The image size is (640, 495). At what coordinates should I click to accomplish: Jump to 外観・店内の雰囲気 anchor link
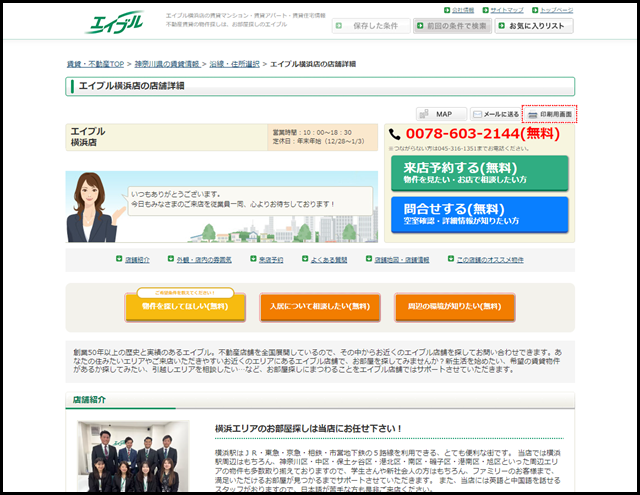pyautogui.click(x=204, y=260)
